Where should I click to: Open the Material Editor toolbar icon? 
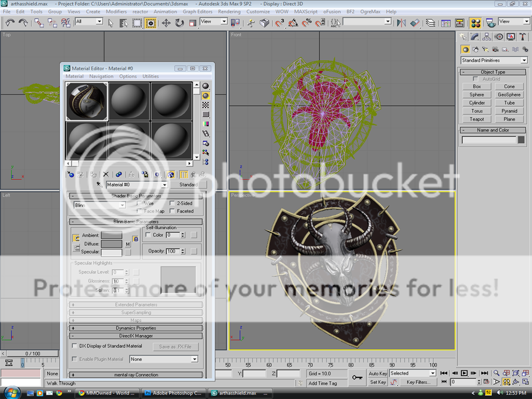point(475,23)
